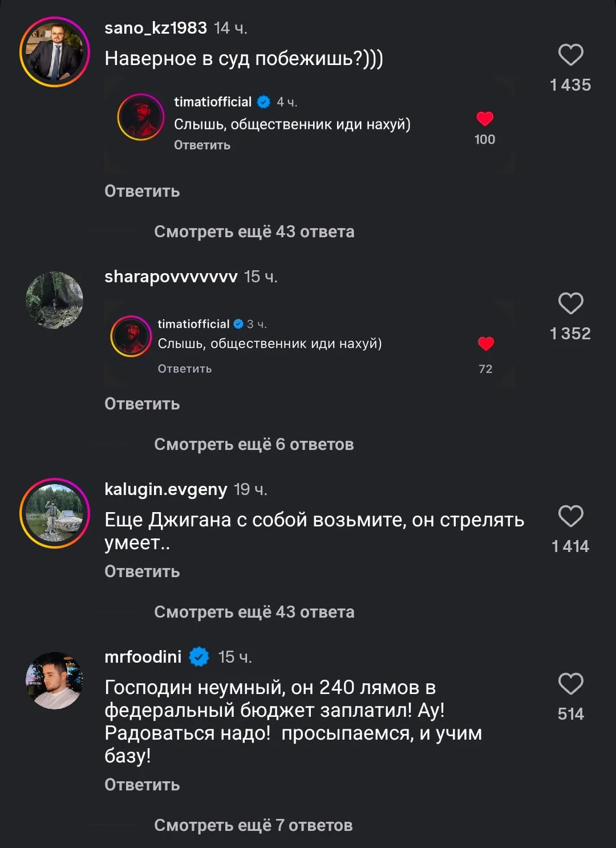Click mrfoodini's verified badge icon

[199, 657]
